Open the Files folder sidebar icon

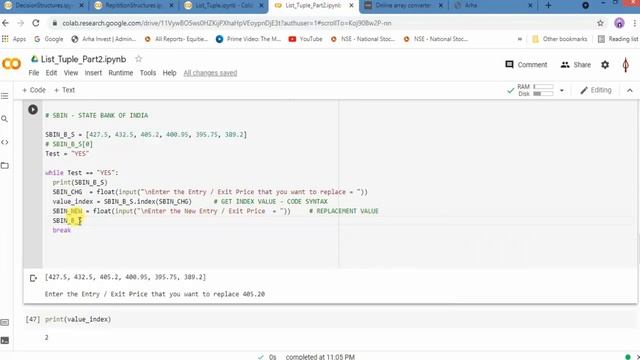[5, 165]
